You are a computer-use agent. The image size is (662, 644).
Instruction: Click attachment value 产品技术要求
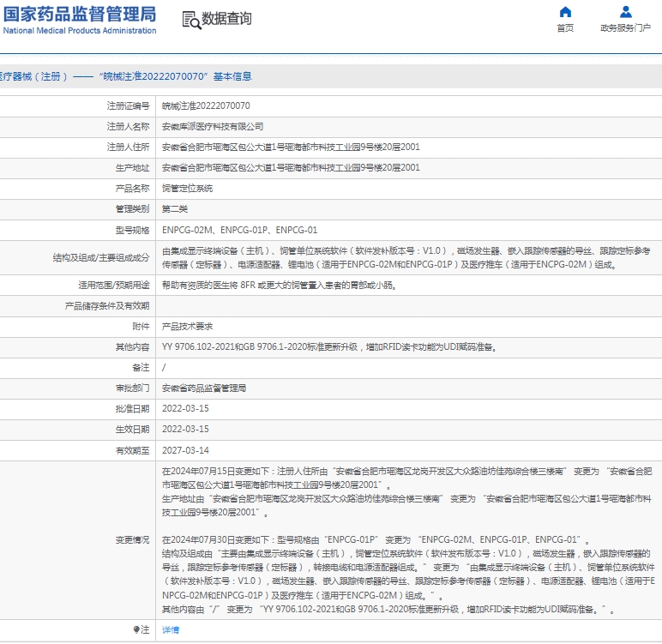pos(188,326)
